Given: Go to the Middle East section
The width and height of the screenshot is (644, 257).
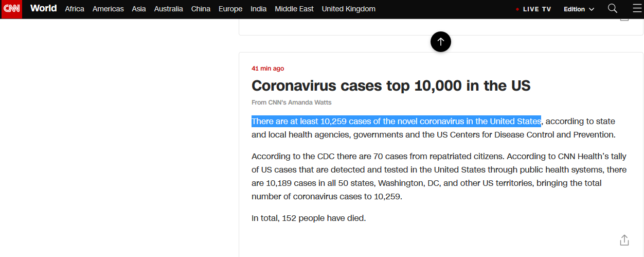Looking at the screenshot, I should [294, 9].
